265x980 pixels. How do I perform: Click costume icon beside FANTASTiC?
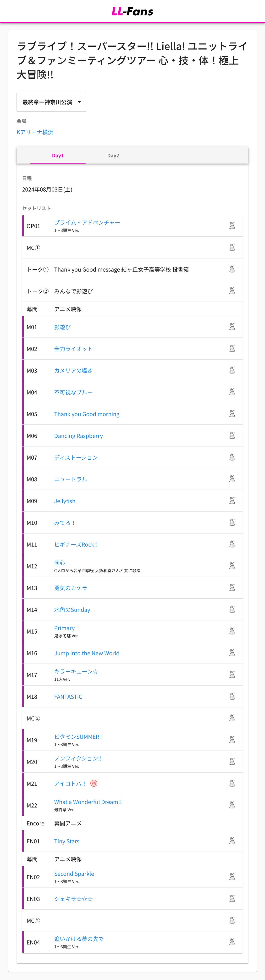[232, 696]
